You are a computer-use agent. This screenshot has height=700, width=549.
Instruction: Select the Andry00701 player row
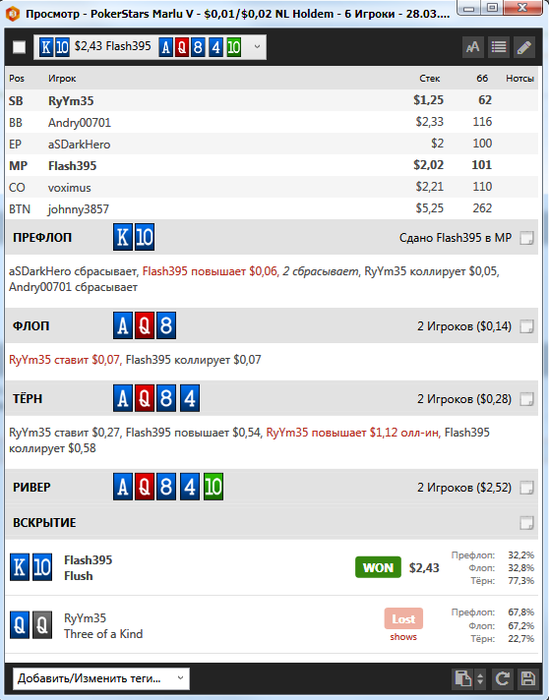pos(271,122)
